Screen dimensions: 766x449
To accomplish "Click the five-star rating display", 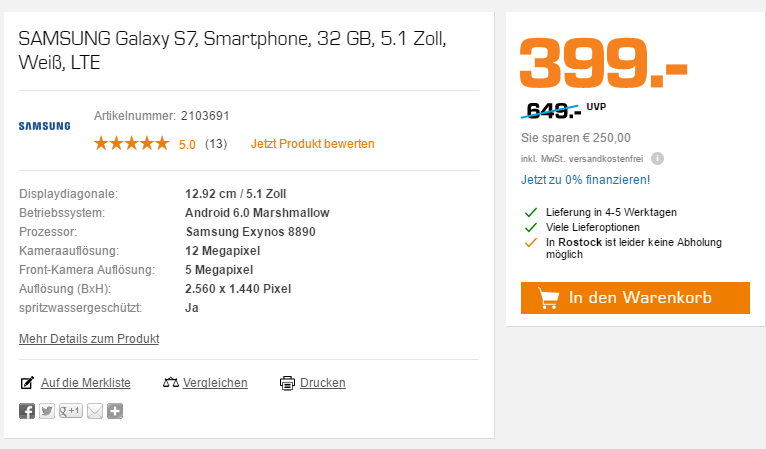I will (x=131, y=143).
